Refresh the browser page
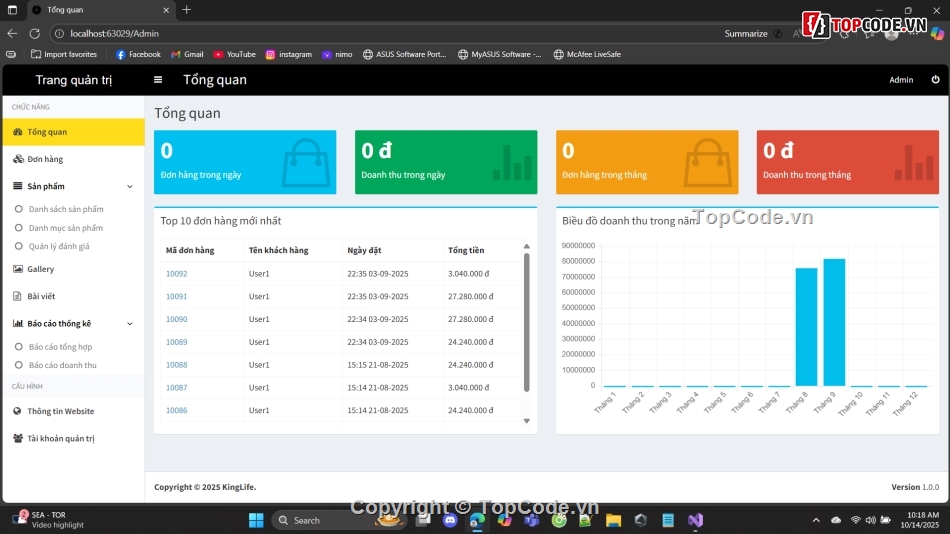950x534 pixels. [x=34, y=33]
